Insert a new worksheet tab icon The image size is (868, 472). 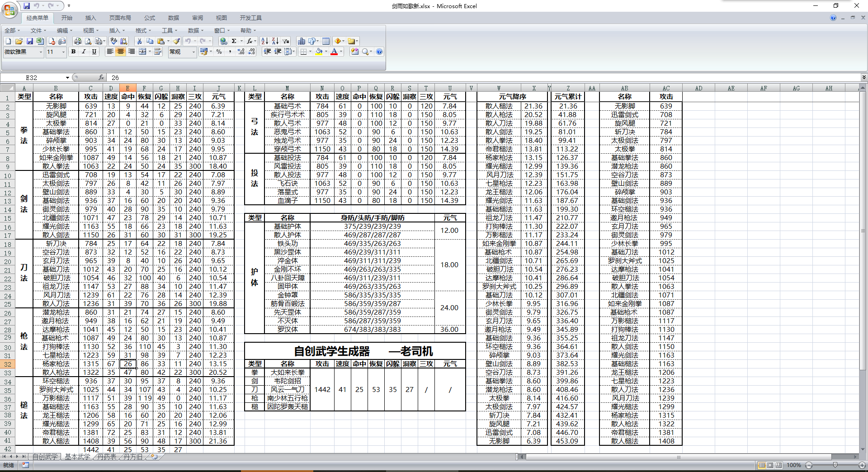155,457
